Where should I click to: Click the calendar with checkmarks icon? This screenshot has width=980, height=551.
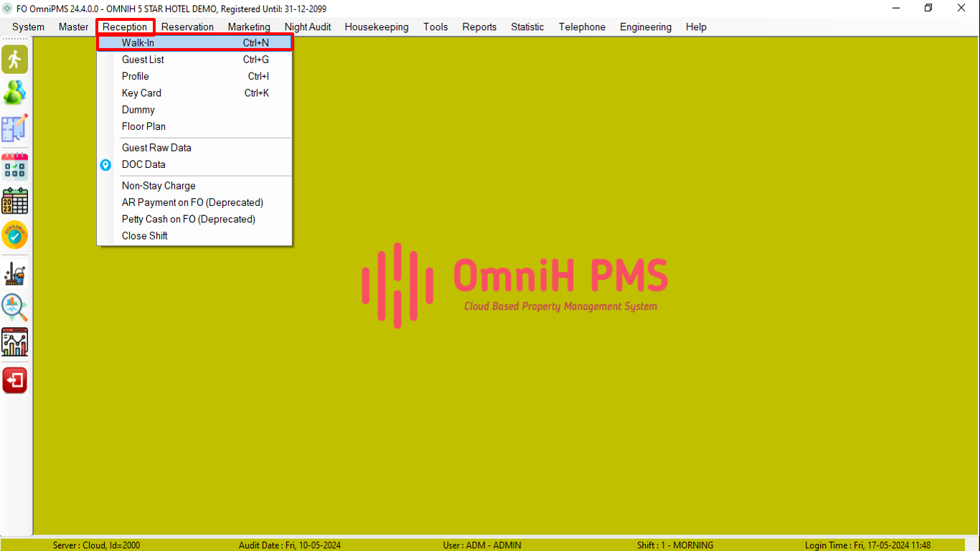click(15, 166)
